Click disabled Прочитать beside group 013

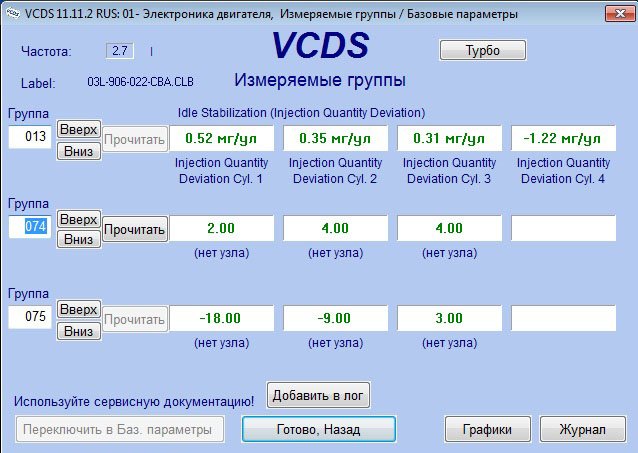pyautogui.click(x=135, y=140)
